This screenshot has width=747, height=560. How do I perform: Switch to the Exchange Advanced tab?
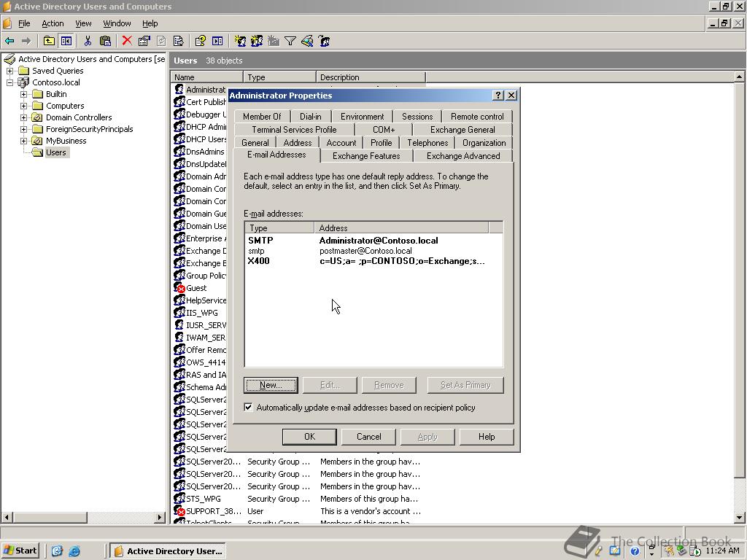point(463,156)
